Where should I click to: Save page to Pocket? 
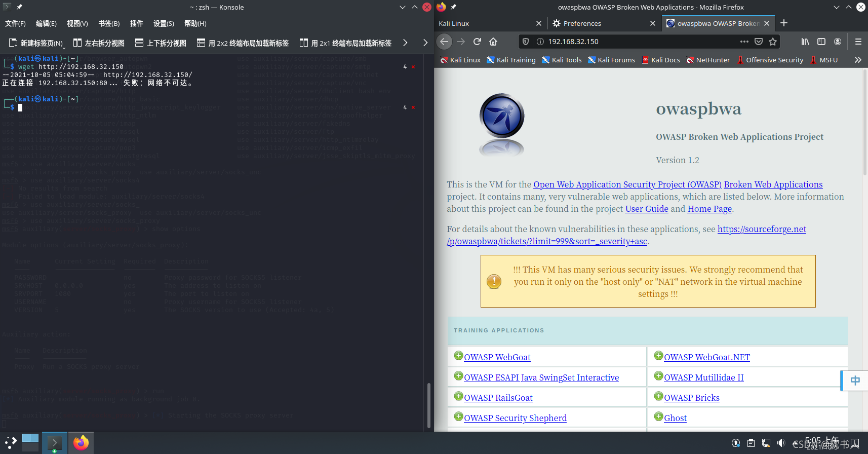759,42
